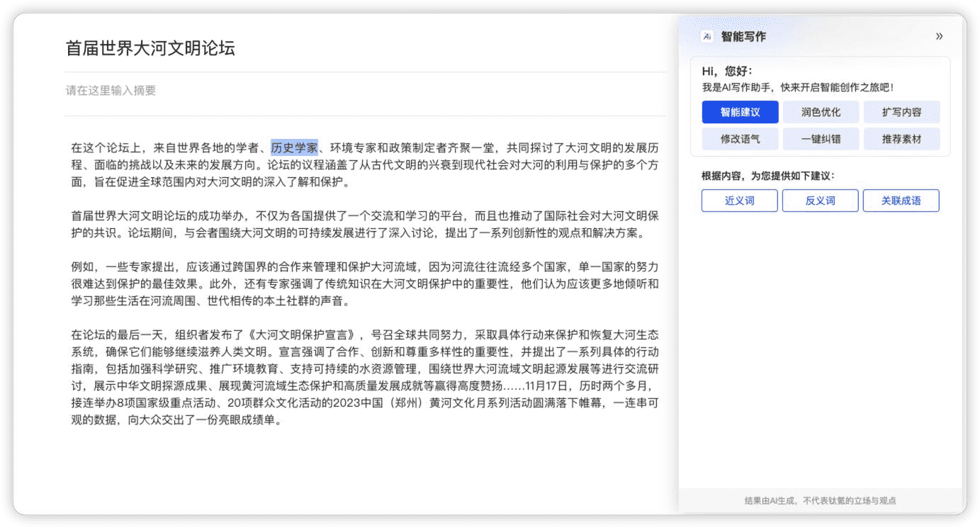
Task: Click paragraph starting 首届世界大河文明论坛的成功举办
Action: coord(365,225)
